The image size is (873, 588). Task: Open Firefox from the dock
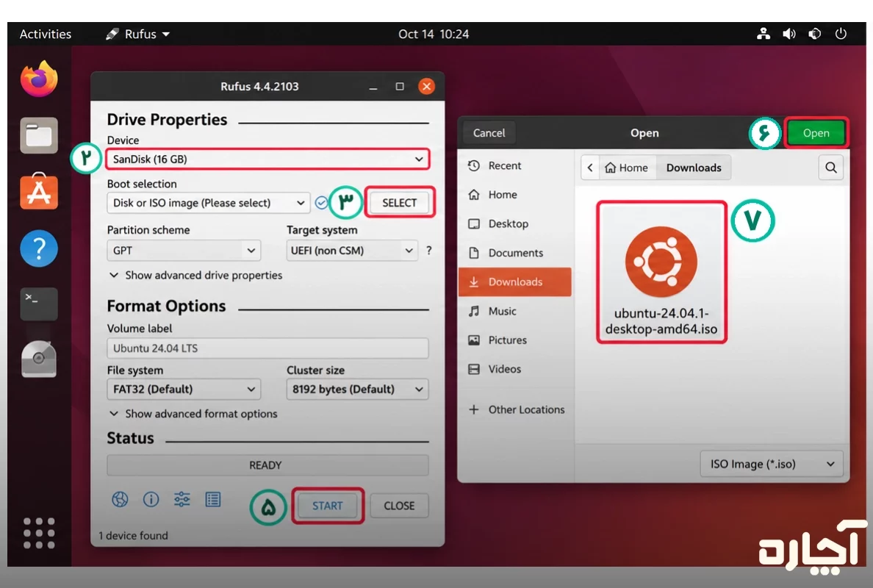(x=39, y=79)
